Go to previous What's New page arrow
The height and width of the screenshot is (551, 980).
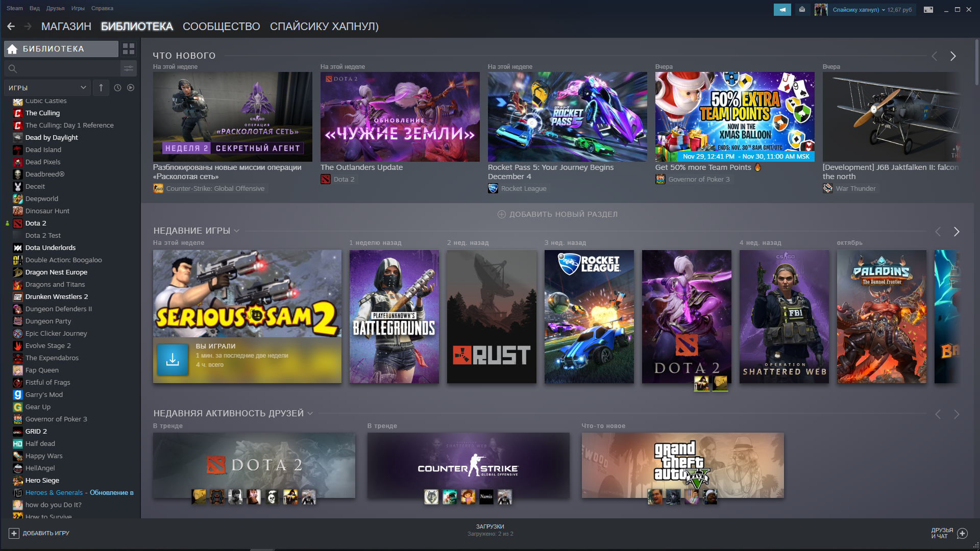click(934, 56)
